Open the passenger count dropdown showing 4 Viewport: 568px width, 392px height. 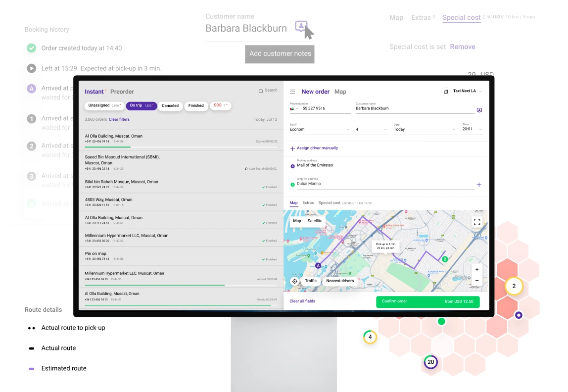click(x=371, y=129)
